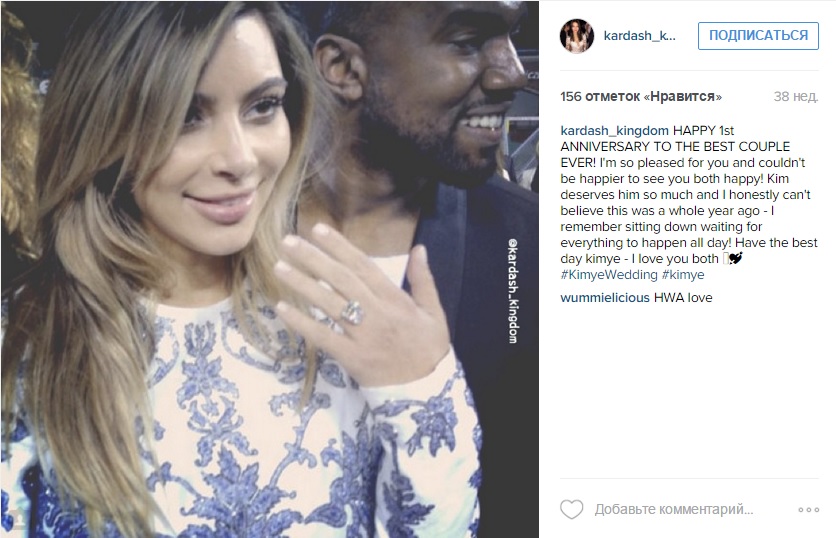836x538 pixels.
Task: Open the three-dot more options menu
Action: tap(808, 510)
